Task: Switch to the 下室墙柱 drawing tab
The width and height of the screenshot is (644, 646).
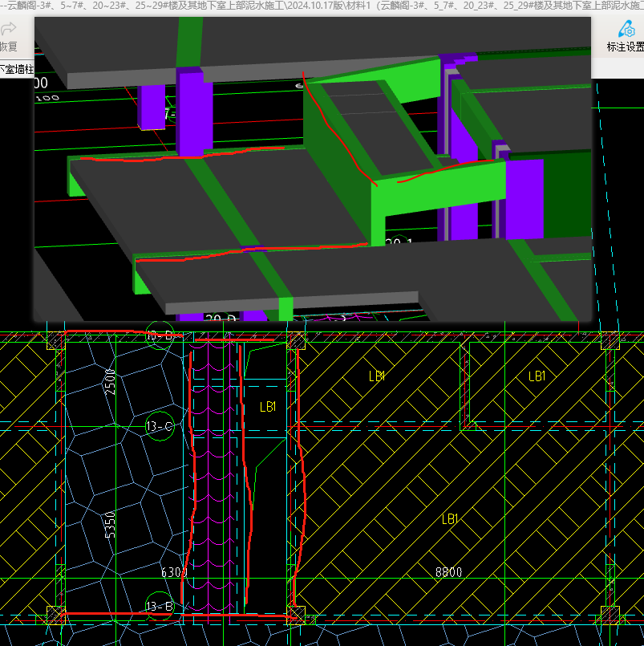Action: click(x=17, y=69)
